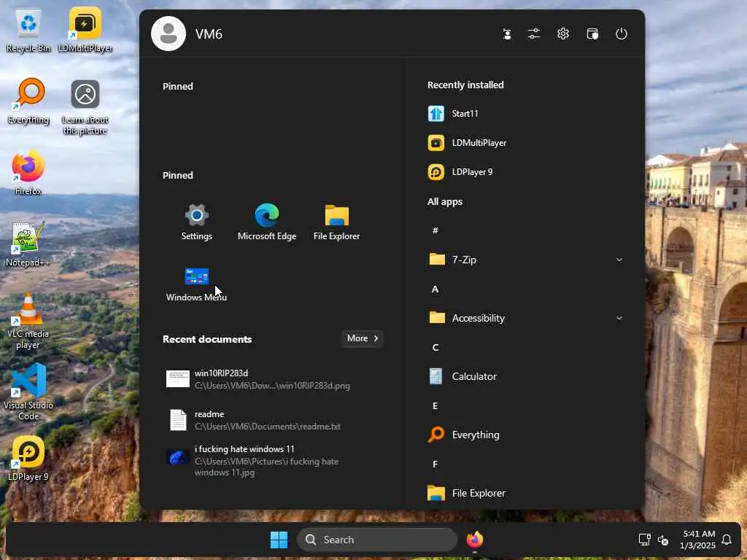Image resolution: width=747 pixels, height=560 pixels.
Task: Open the Accessibility folder entry
Action: pyautogui.click(x=526, y=318)
